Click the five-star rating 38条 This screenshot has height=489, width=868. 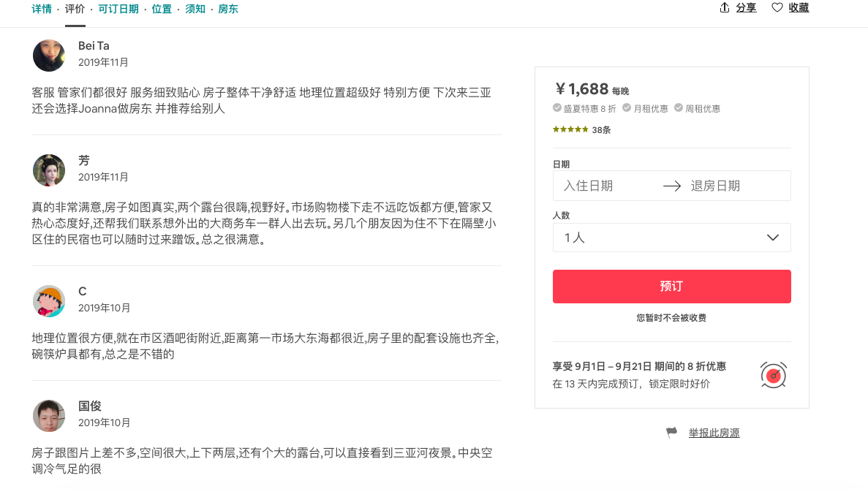point(581,129)
